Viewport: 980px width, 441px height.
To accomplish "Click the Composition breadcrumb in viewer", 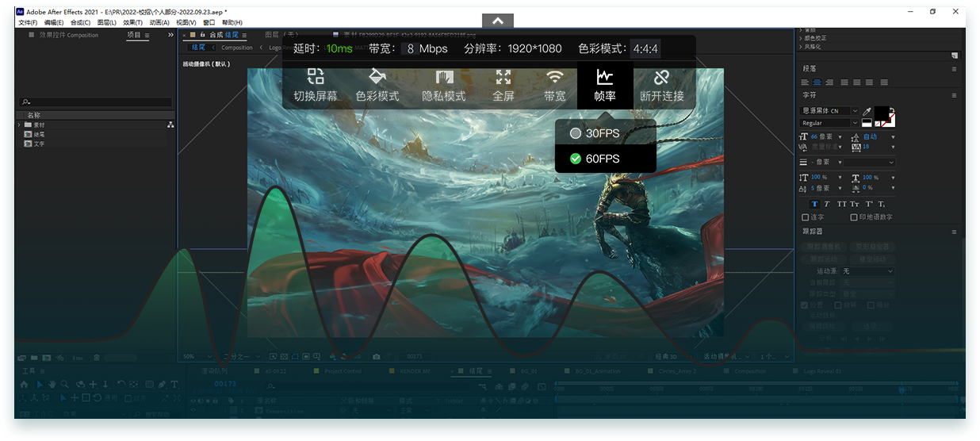I will 237,48.
